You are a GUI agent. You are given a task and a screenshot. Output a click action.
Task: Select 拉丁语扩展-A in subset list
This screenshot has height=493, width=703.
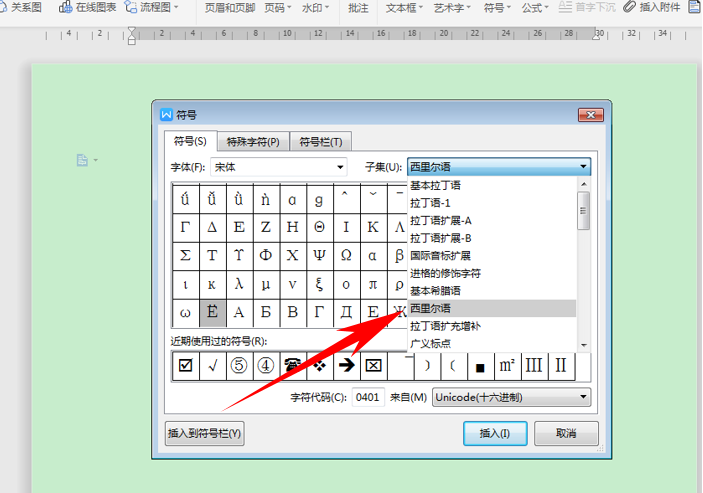[492, 221]
